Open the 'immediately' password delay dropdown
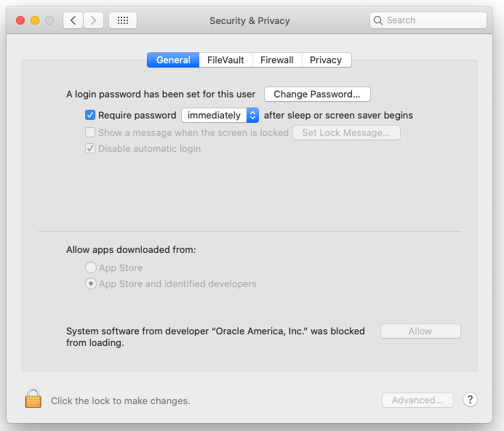504x431 pixels. pos(220,115)
